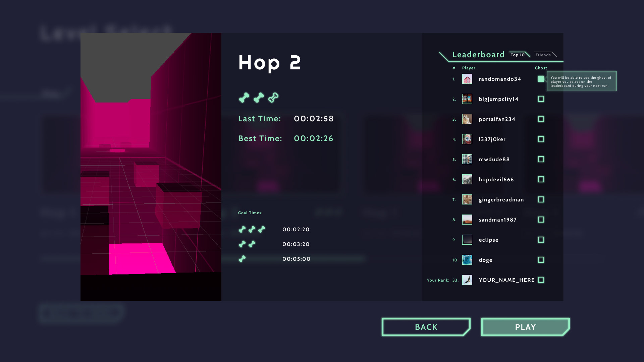This screenshot has height=362, width=644.
Task: Click randomando34's avatar icon
Action: pyautogui.click(x=467, y=79)
